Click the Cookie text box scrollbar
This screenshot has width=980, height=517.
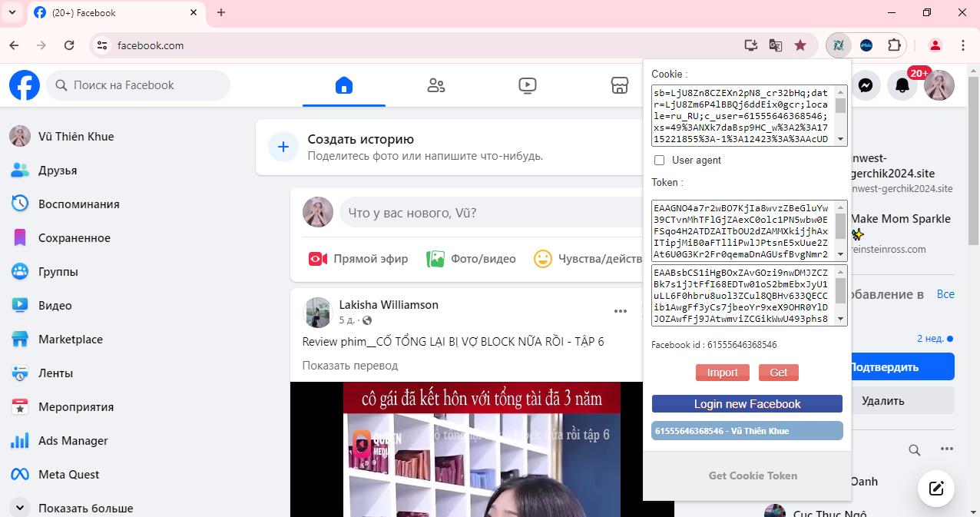pos(841,115)
